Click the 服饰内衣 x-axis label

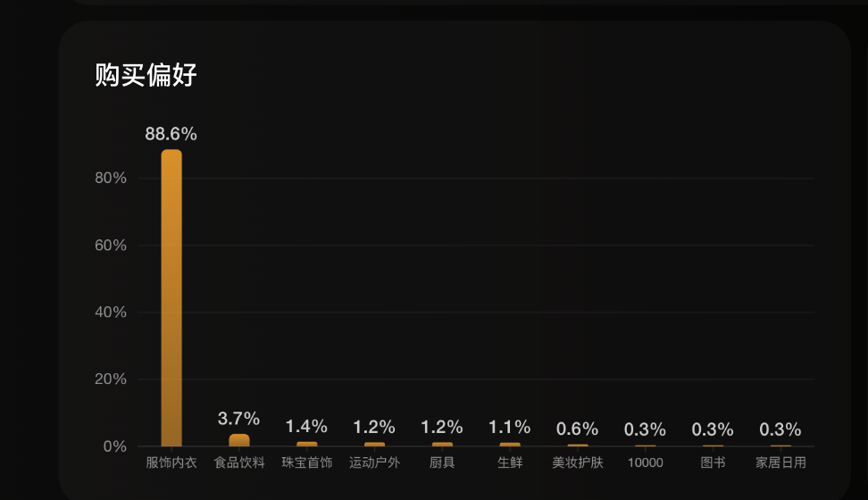tap(171, 462)
